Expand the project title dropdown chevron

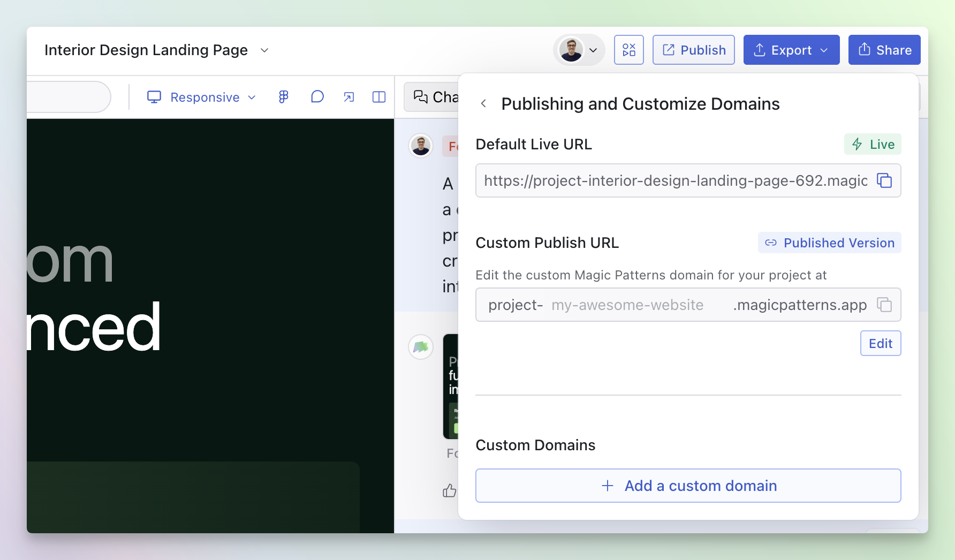click(x=264, y=50)
